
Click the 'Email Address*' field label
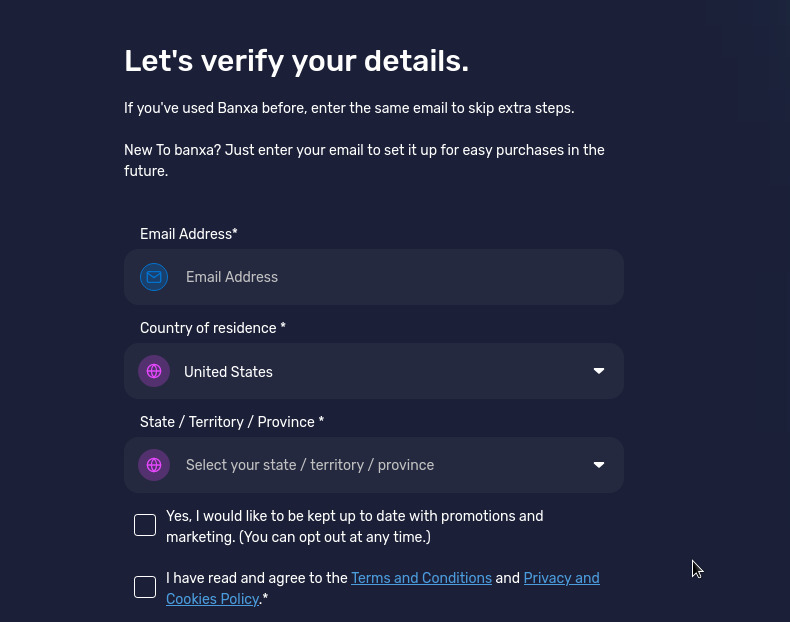[188, 234]
